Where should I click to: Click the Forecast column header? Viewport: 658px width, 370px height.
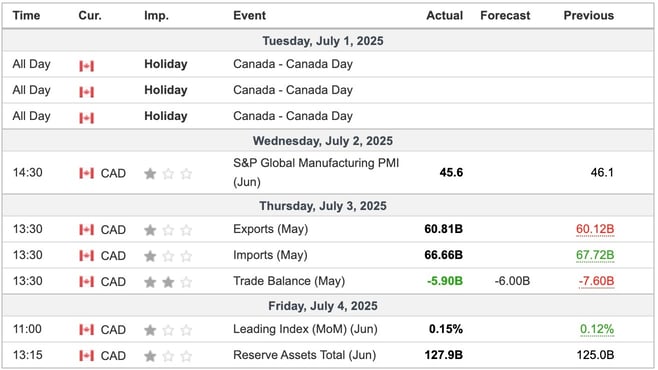tap(505, 16)
